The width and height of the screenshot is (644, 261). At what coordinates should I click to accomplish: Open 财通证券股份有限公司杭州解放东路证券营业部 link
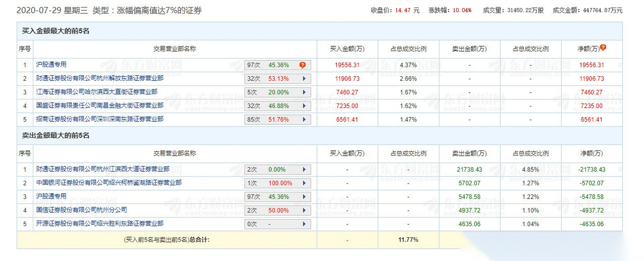(x=100, y=78)
